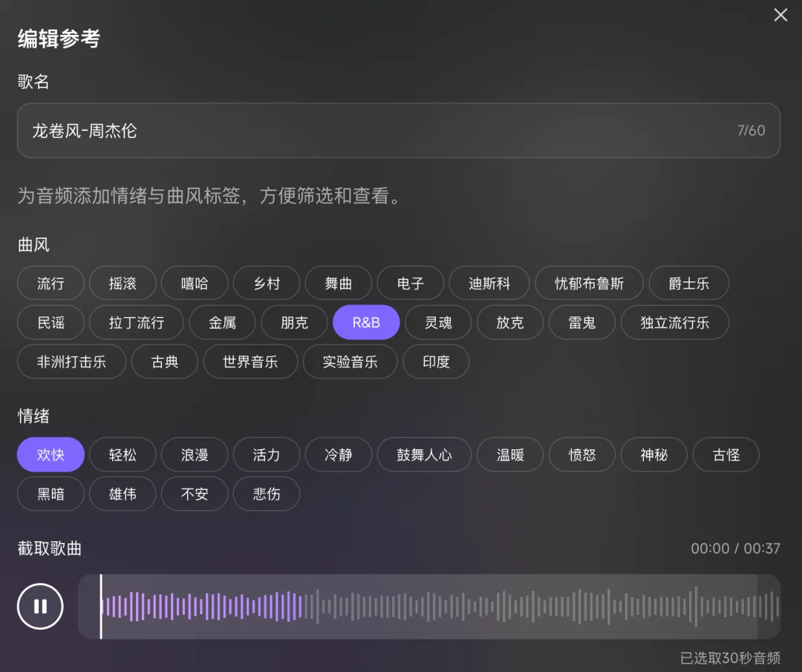Select the 鼓舞人心 mood tag
The width and height of the screenshot is (802, 672).
(x=423, y=454)
